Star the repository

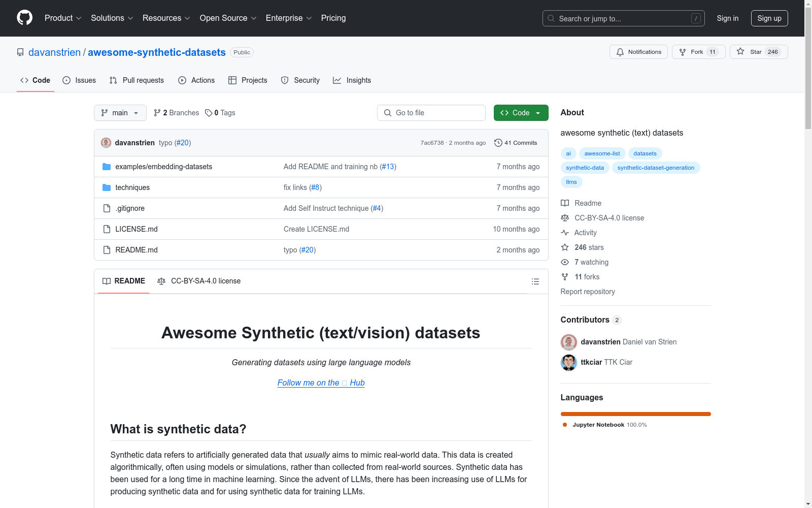759,52
